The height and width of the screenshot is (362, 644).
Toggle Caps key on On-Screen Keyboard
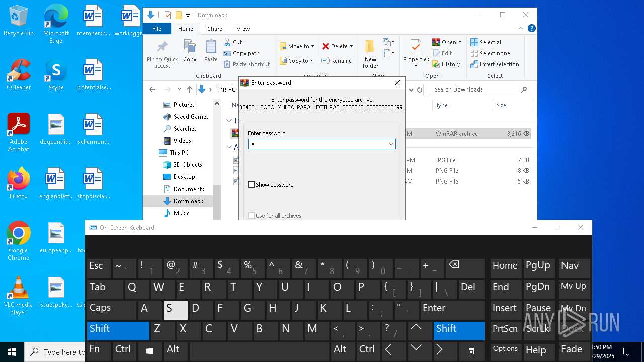pyautogui.click(x=111, y=310)
